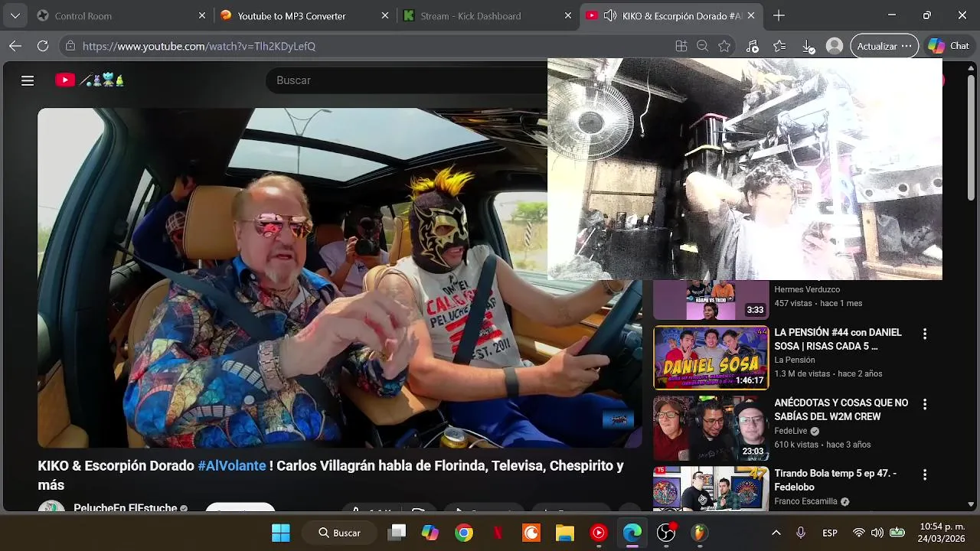
Task: Open the PelucheEn ElEstuche channel avatar
Action: [x=52, y=507]
